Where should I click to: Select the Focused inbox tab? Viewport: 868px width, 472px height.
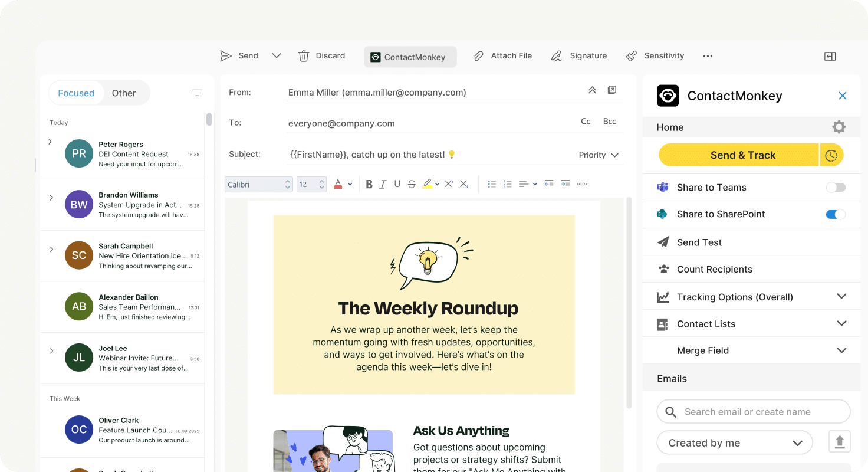pyautogui.click(x=76, y=93)
